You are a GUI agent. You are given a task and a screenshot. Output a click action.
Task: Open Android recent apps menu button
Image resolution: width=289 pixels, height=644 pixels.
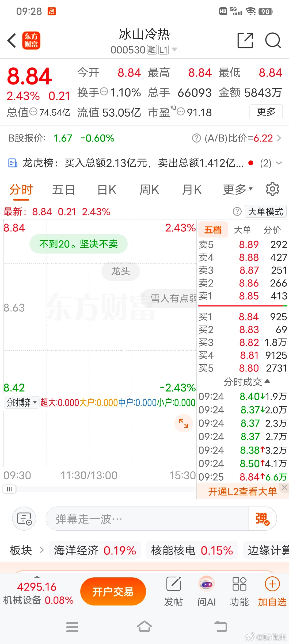point(72,627)
